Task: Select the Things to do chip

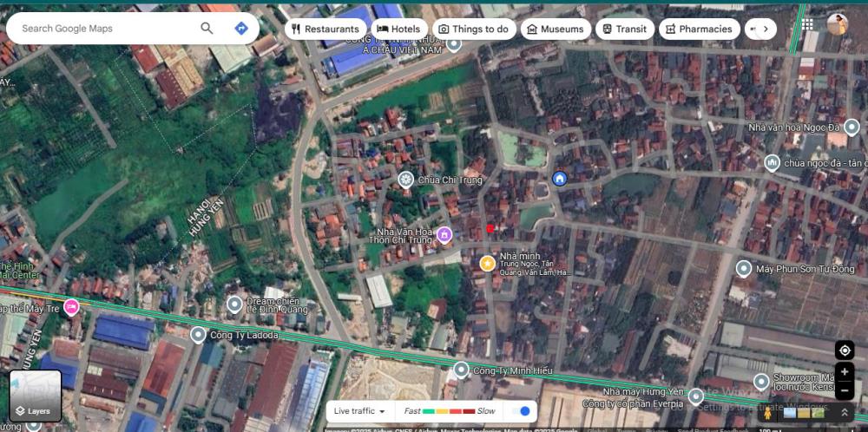Action: (x=474, y=29)
